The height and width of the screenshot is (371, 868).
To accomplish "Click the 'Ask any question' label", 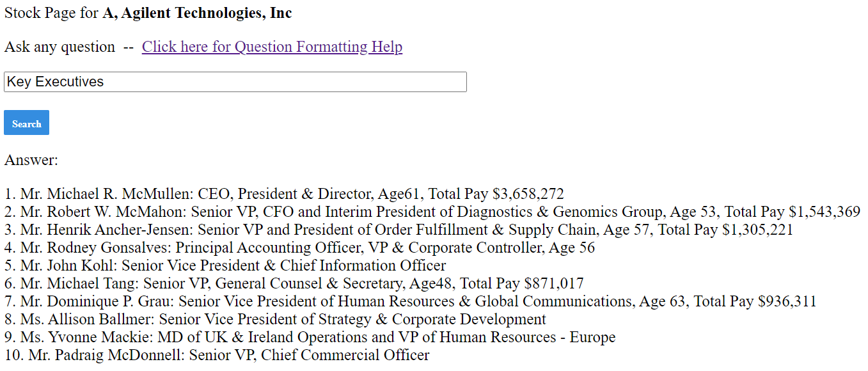I will (x=59, y=47).
